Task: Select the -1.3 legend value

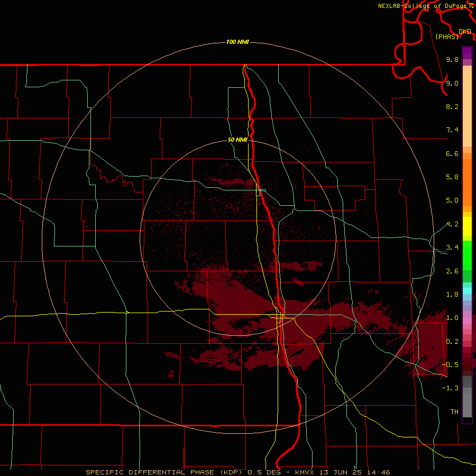Action: coord(450,388)
